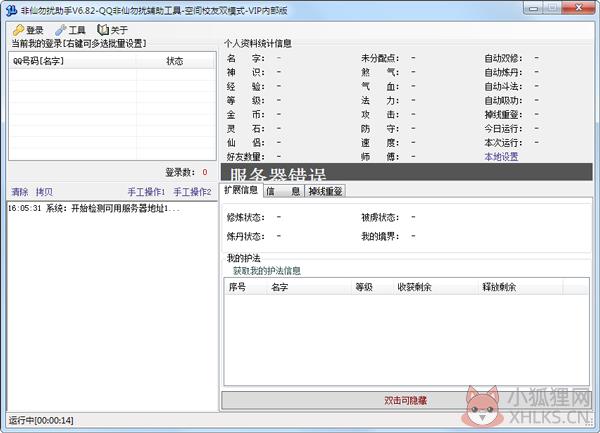This screenshot has width=600, height=433.
Task: Click 获取我的护法信息 link
Action: coord(267,271)
